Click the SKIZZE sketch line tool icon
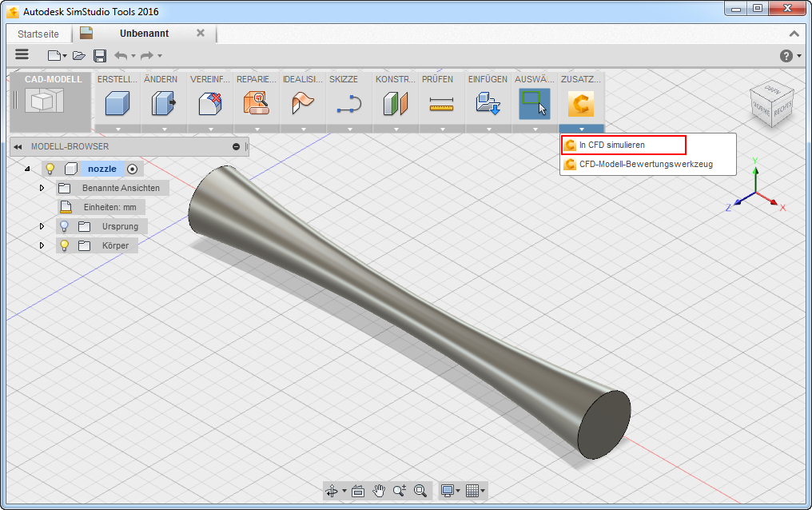The height and width of the screenshot is (510, 812). [349, 103]
